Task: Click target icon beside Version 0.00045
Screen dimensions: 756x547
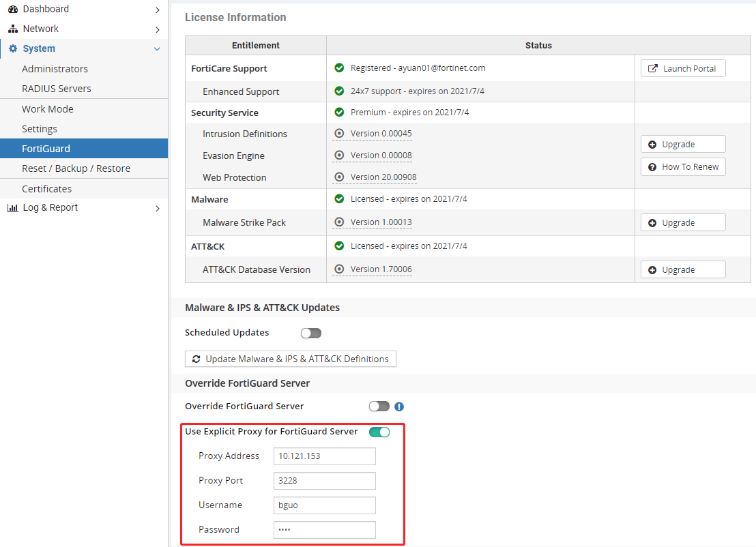Action: 339,134
